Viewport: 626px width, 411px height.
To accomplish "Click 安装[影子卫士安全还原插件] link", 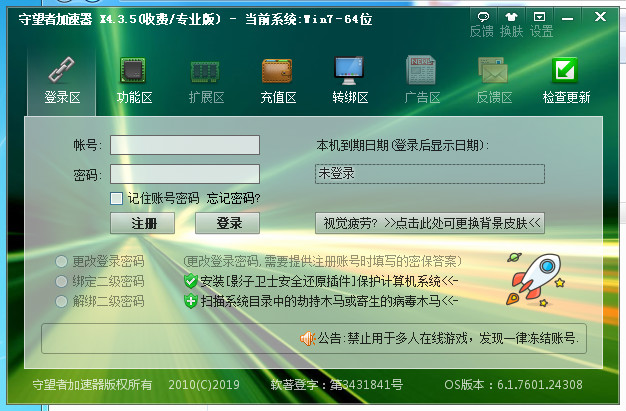I will 329,281.
